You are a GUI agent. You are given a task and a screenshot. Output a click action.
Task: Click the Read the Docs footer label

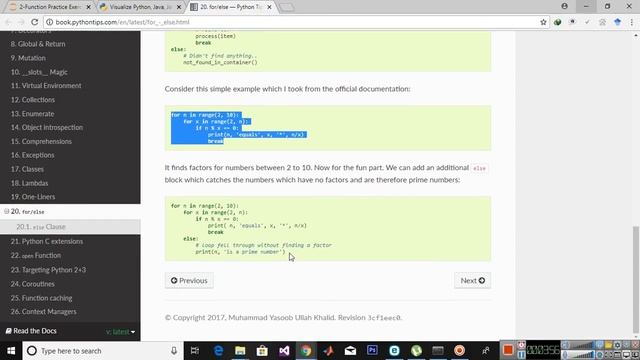pos(35,331)
